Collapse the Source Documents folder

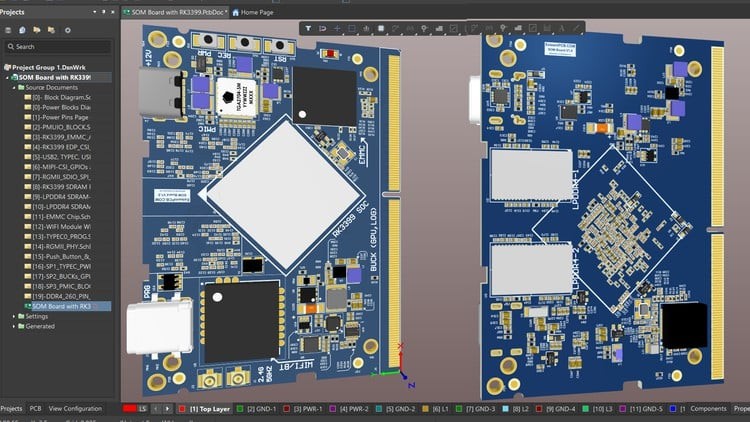(x=15, y=87)
